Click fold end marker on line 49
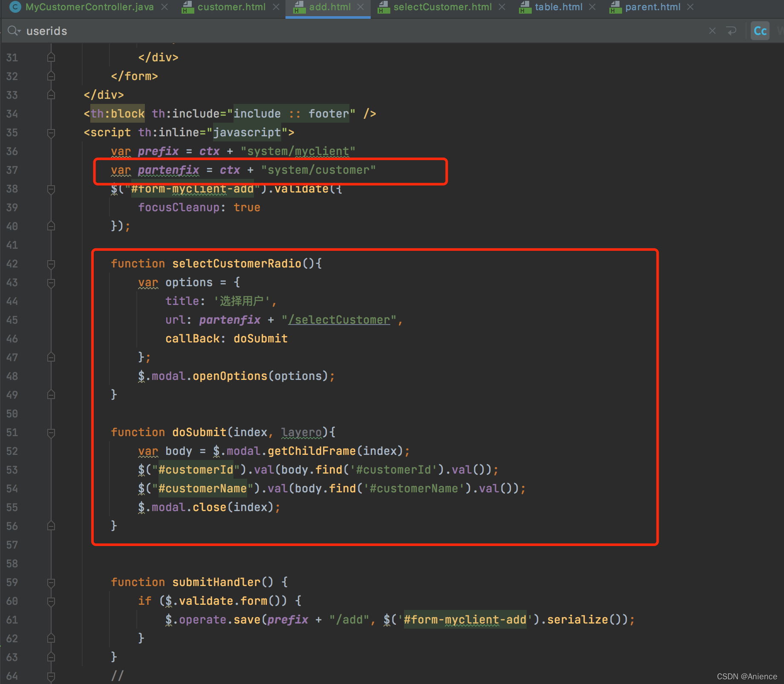The image size is (784, 684). pyautogui.click(x=51, y=395)
